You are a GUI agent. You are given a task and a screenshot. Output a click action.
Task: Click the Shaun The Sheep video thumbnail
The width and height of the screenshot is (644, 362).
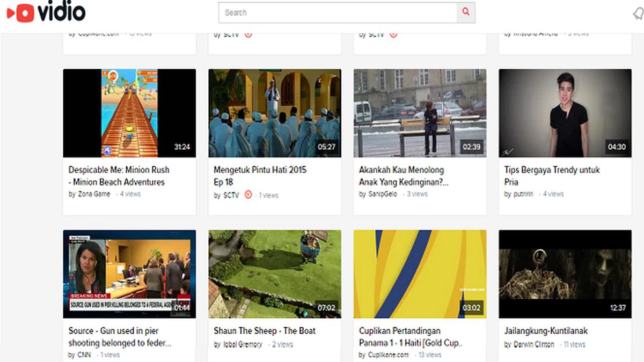pyautogui.click(x=275, y=274)
